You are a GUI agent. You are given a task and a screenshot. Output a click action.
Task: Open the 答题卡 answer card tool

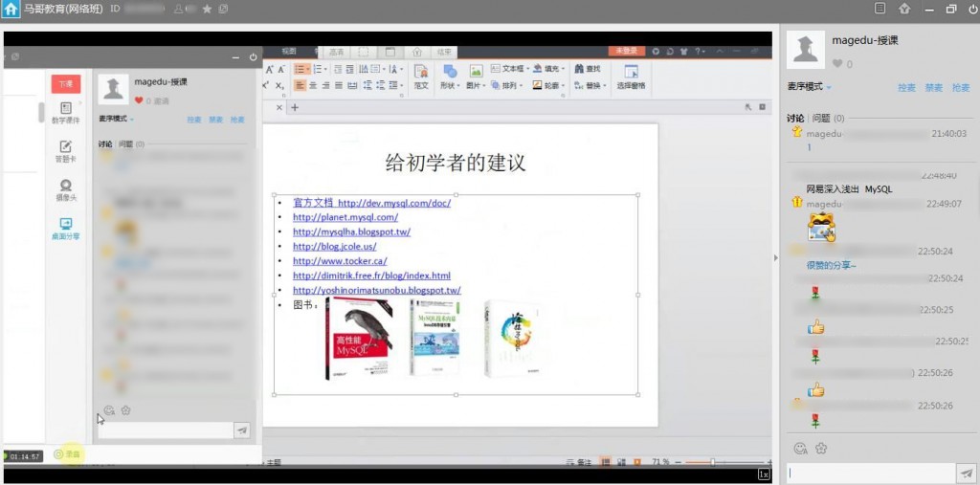(x=65, y=151)
